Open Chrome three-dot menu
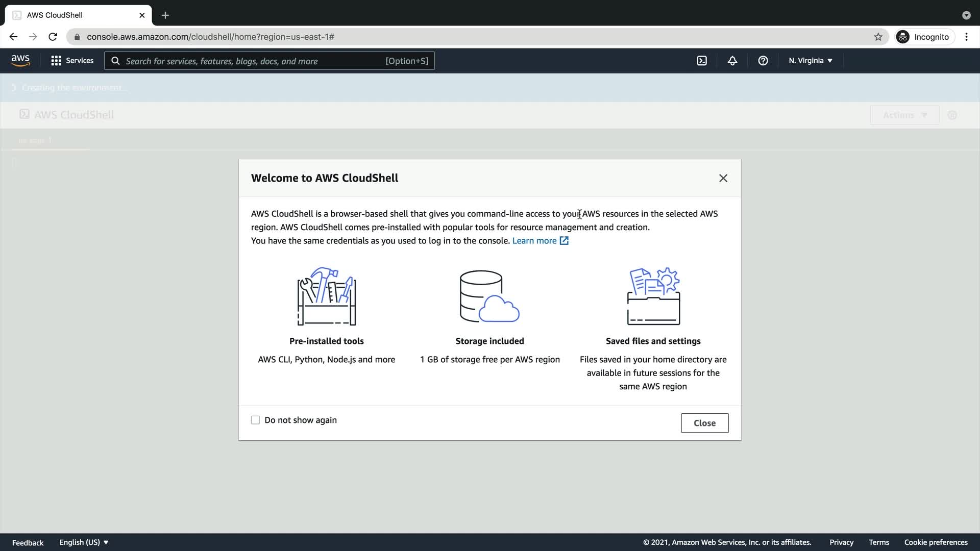The width and height of the screenshot is (980, 551). [966, 37]
